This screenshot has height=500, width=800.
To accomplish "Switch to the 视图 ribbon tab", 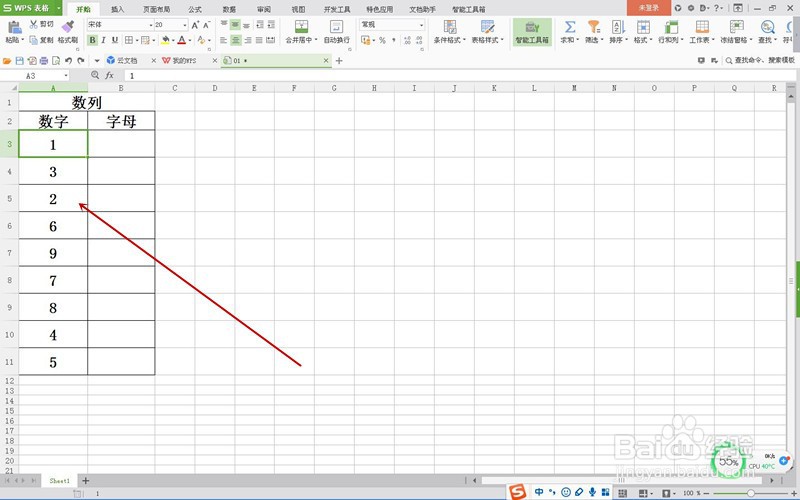I will tap(298, 9).
